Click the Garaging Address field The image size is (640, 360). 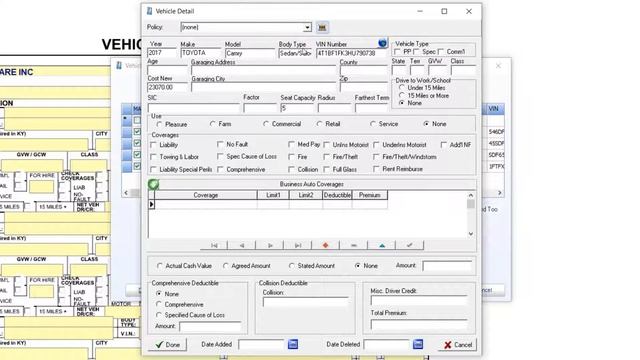(x=264, y=70)
